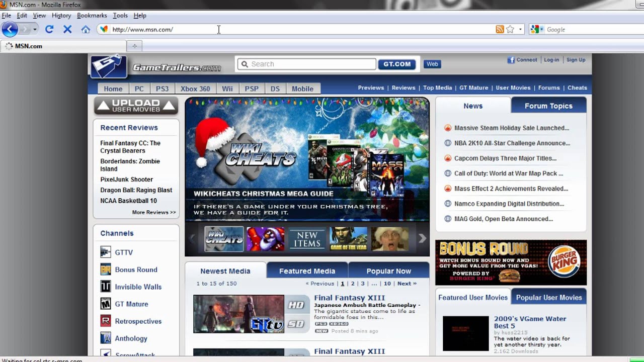Go to the Firefox home page
The height and width of the screenshot is (362, 644).
[x=86, y=29]
